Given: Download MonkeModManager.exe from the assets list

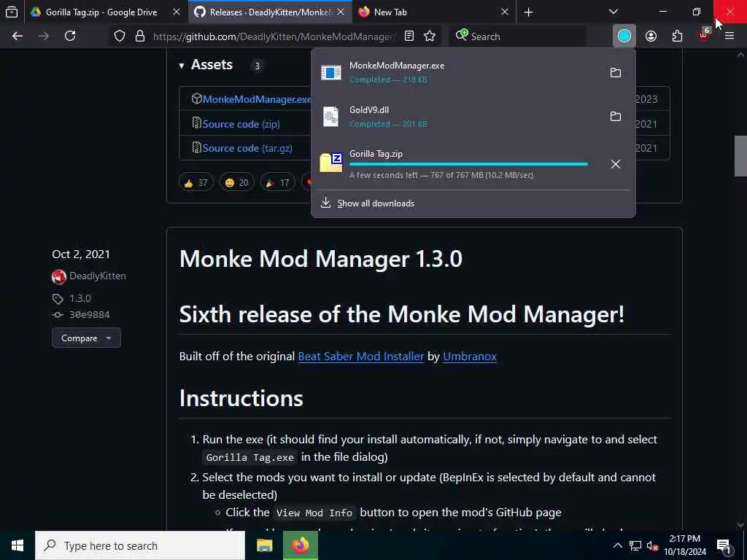Looking at the screenshot, I should tap(257, 99).
